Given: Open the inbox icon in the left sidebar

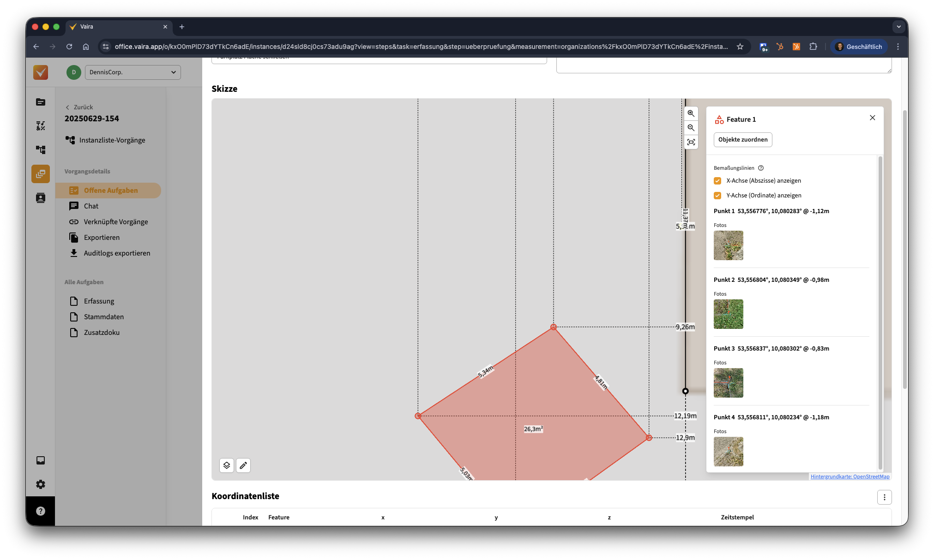Looking at the screenshot, I should coord(41,460).
